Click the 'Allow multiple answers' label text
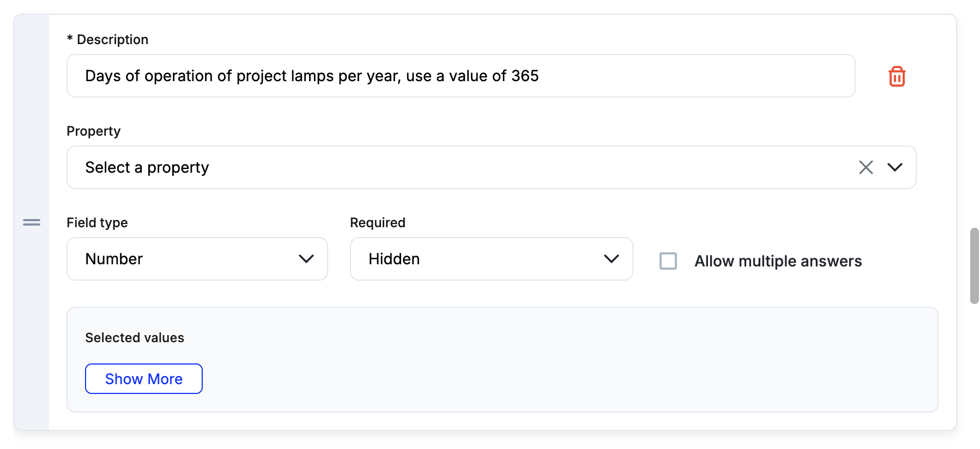The height and width of the screenshot is (449, 980). pos(778,262)
